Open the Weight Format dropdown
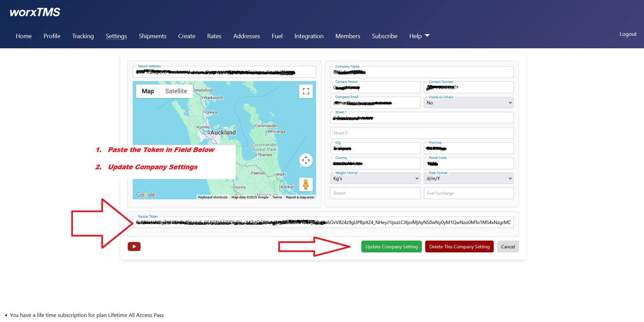This screenshot has height=322, width=644. (x=375, y=178)
